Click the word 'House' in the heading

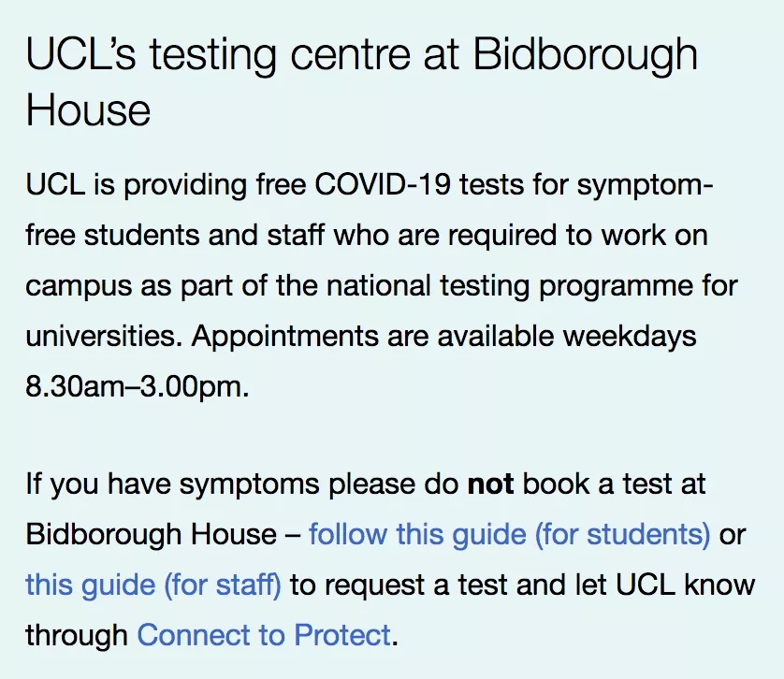tap(88, 110)
